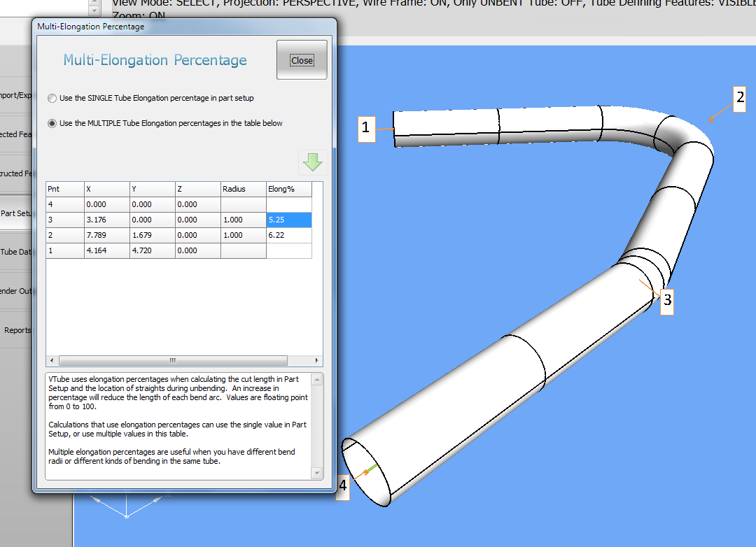
Task: Click point label 2 marker near the bend
Action: coord(739,97)
